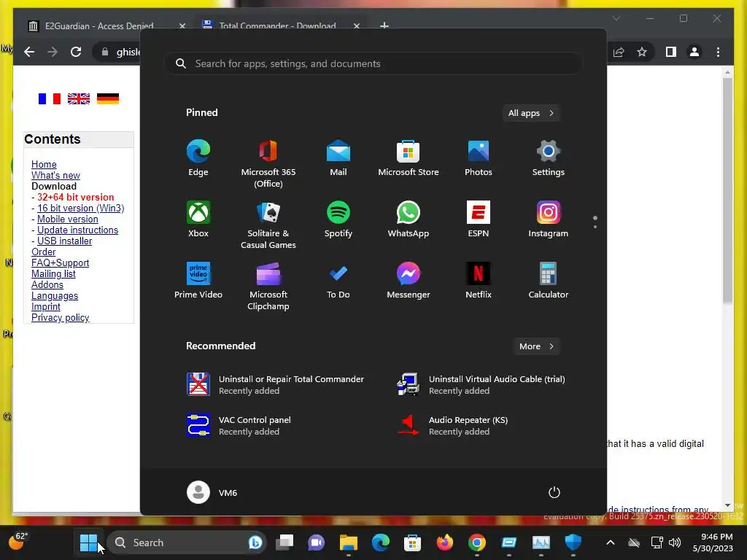Launch the To Do app
Screen dimensions: 747x560
pos(338,281)
